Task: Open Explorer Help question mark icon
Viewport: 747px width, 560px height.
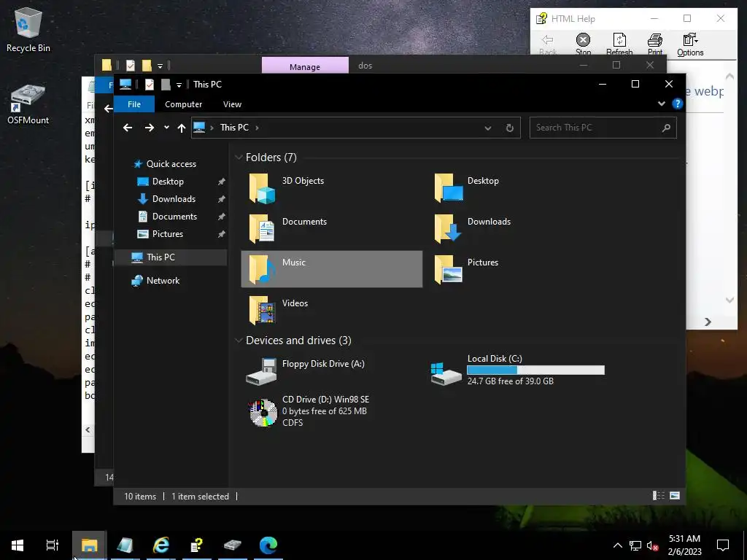Action: (678, 104)
